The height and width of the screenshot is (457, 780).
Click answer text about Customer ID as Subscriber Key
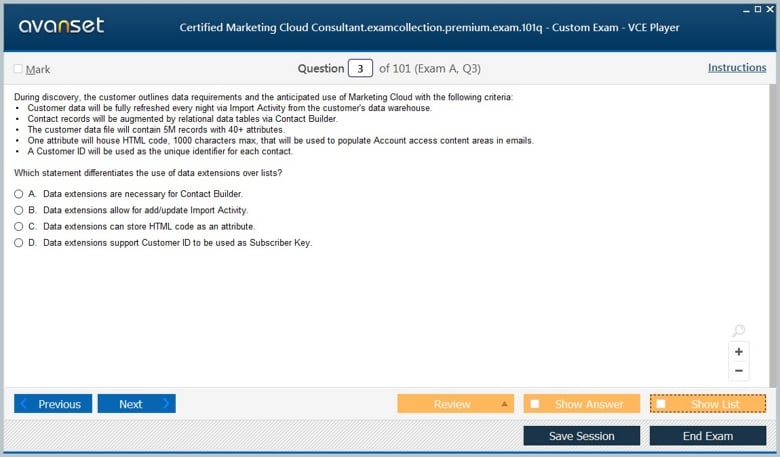click(x=178, y=243)
